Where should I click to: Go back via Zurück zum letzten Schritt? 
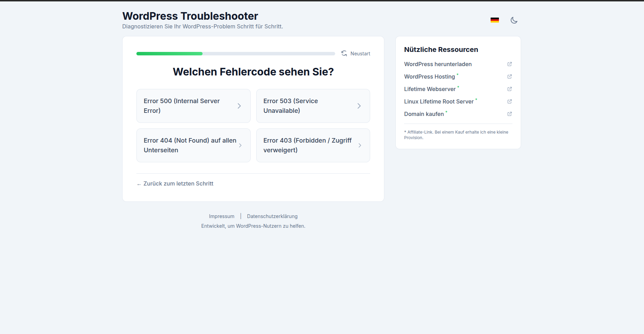click(175, 183)
